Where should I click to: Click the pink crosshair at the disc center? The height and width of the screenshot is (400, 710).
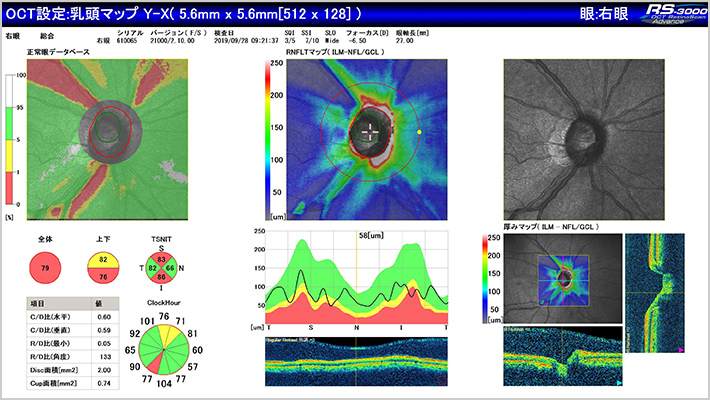point(370,131)
